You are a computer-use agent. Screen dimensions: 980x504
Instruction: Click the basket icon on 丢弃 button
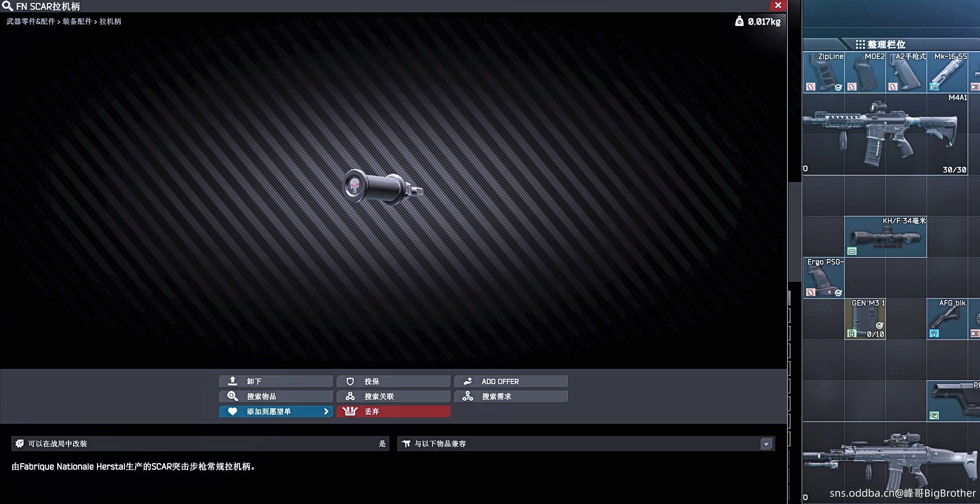click(x=350, y=411)
